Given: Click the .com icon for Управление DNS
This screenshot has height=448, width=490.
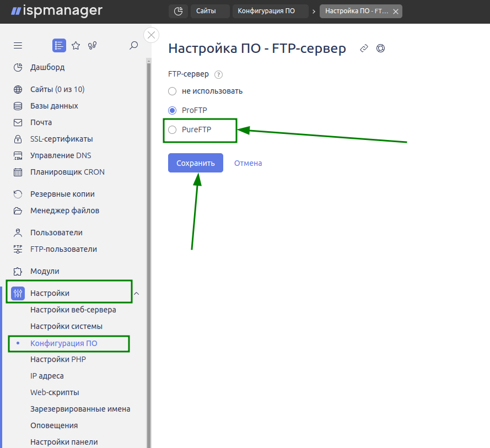Looking at the screenshot, I should pos(18,155).
